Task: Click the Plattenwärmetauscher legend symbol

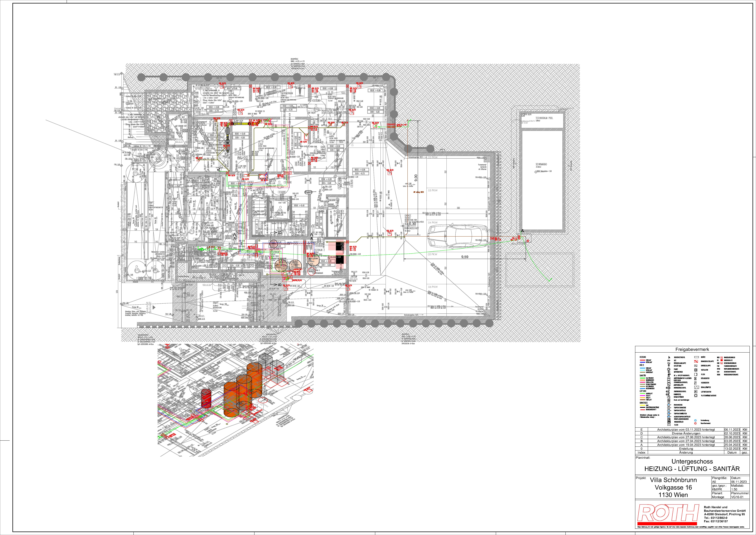Action: coord(696,396)
